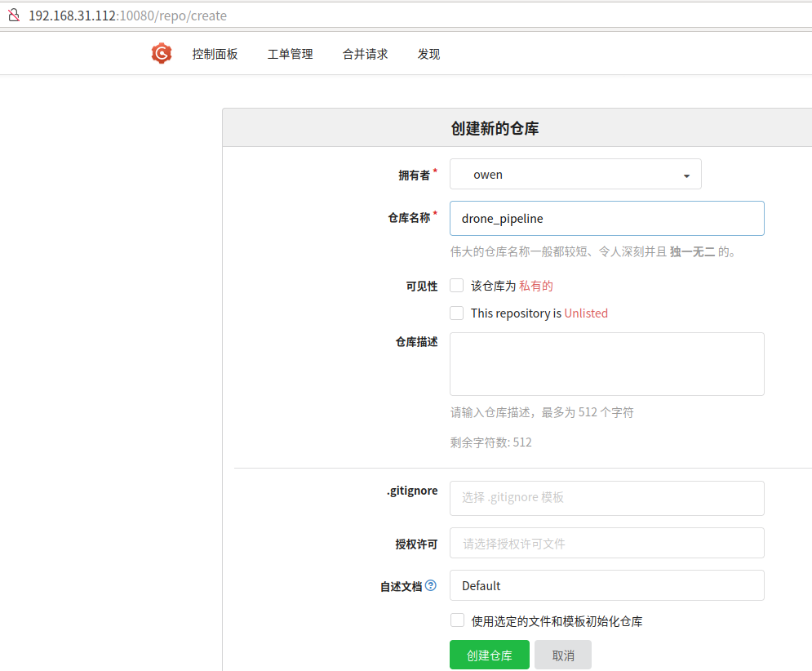The image size is (812, 671).
Task: Click the owner dropdown caret arrow
Action: (x=686, y=176)
